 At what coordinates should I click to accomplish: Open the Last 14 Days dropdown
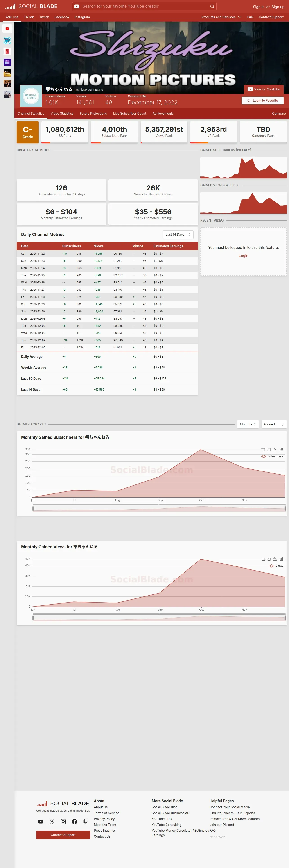178,235
